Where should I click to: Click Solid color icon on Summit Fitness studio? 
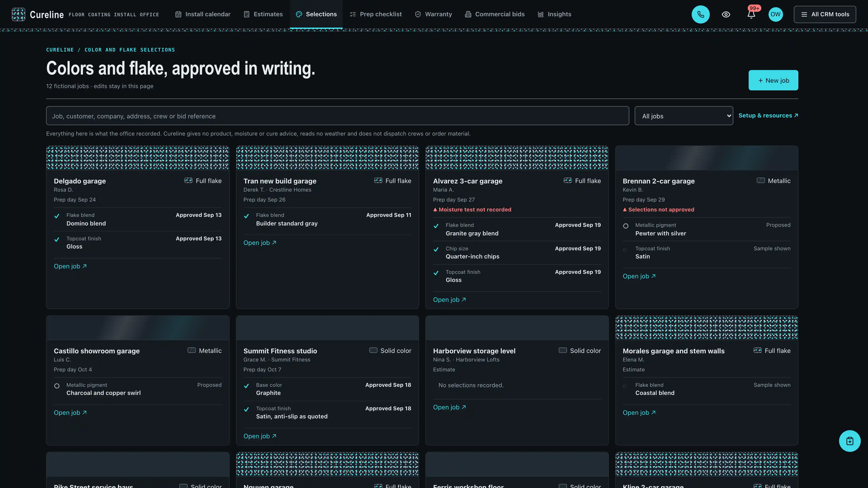click(373, 350)
